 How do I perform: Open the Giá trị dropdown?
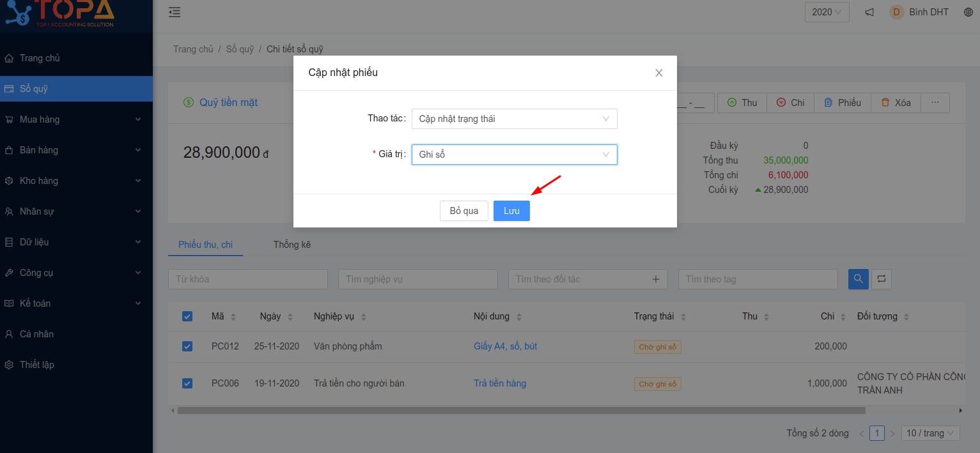[x=515, y=155]
